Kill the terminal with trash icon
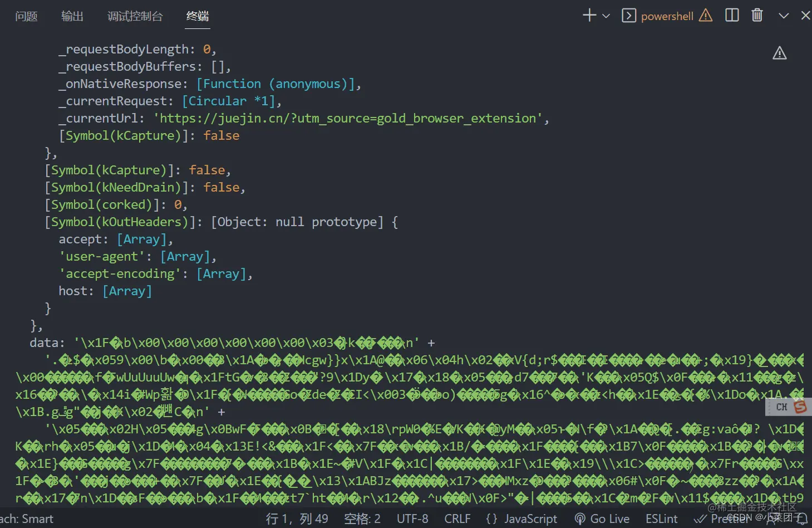Image resolution: width=812 pixels, height=528 pixels. pyautogui.click(x=757, y=15)
